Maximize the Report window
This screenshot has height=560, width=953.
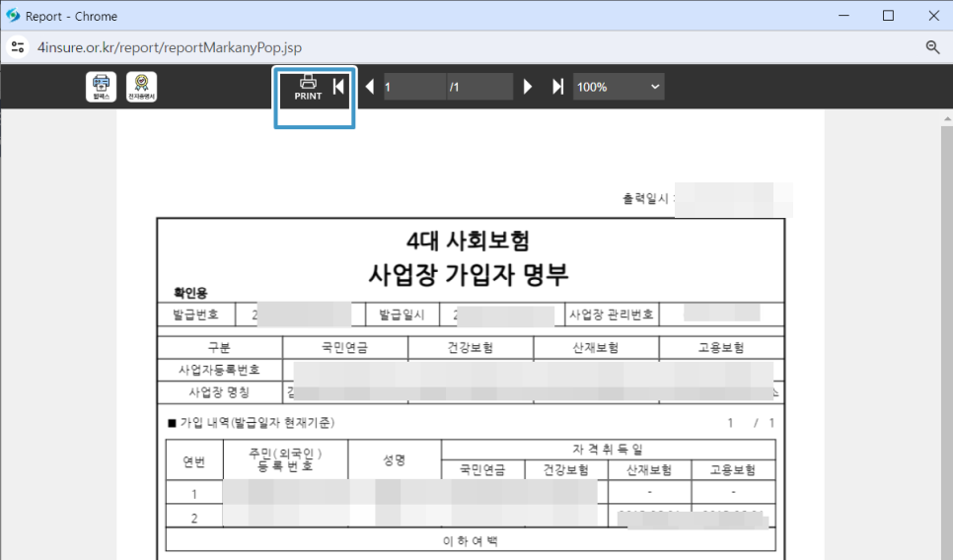point(888,15)
